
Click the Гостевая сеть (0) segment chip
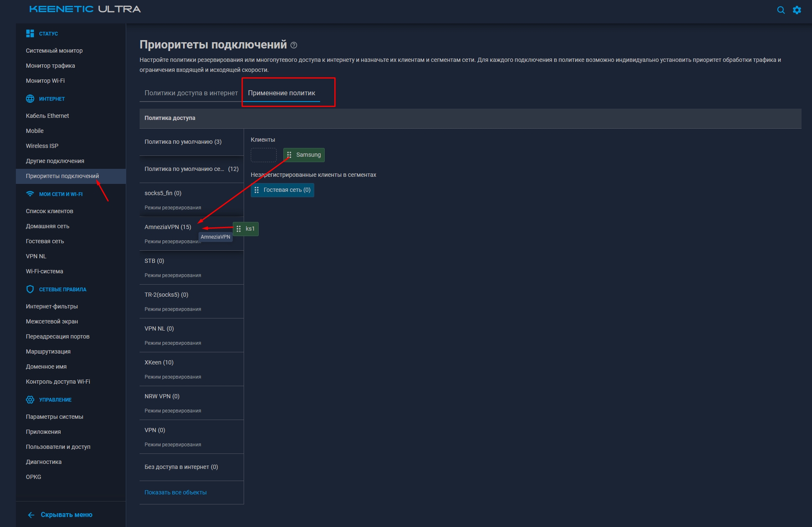tap(283, 190)
